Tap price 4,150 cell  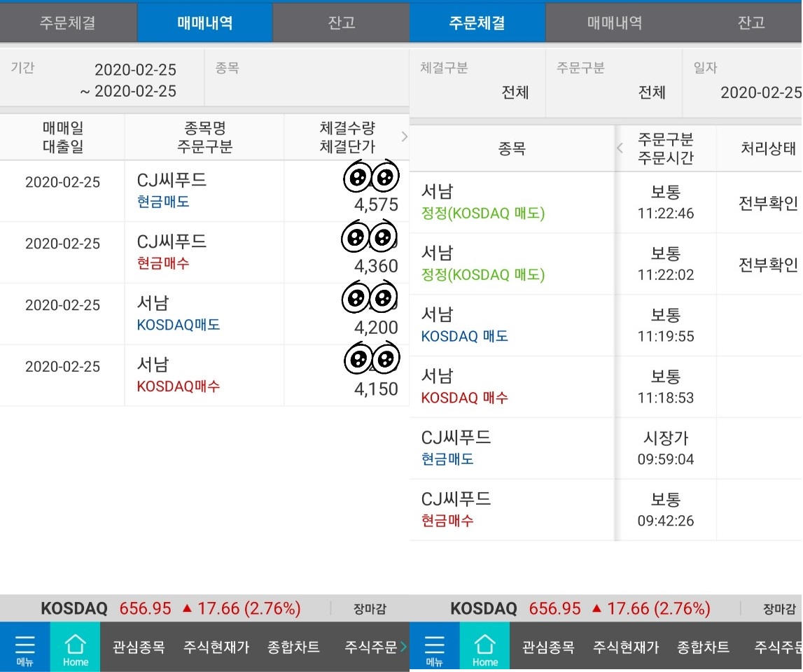click(376, 388)
